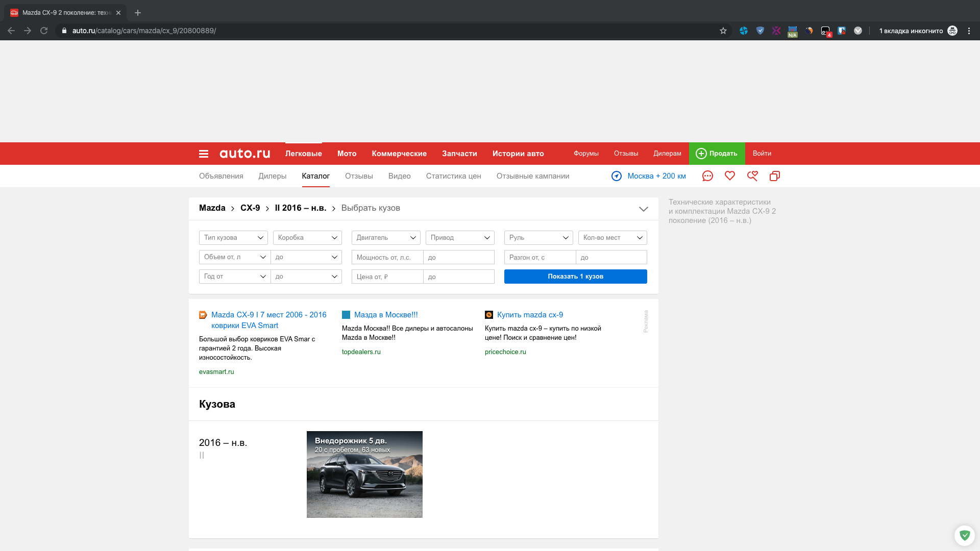Open Статистика цен from the sub-navigation

point(453,176)
